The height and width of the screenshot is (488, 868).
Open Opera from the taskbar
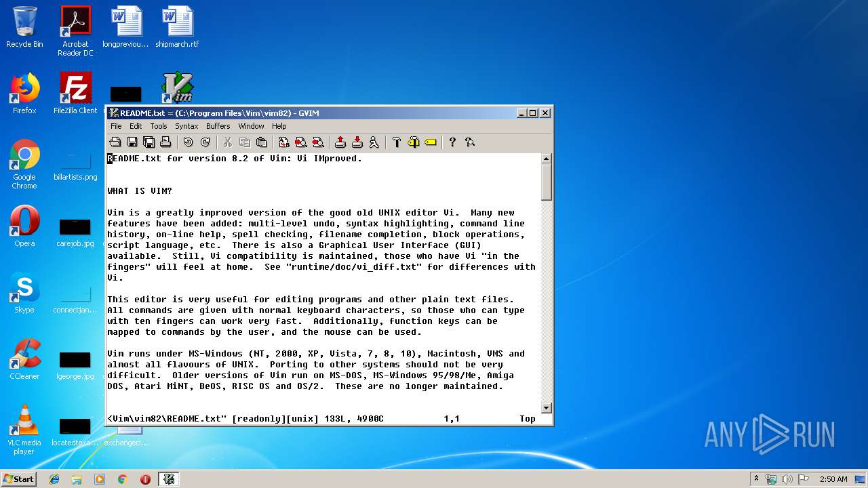click(x=145, y=479)
